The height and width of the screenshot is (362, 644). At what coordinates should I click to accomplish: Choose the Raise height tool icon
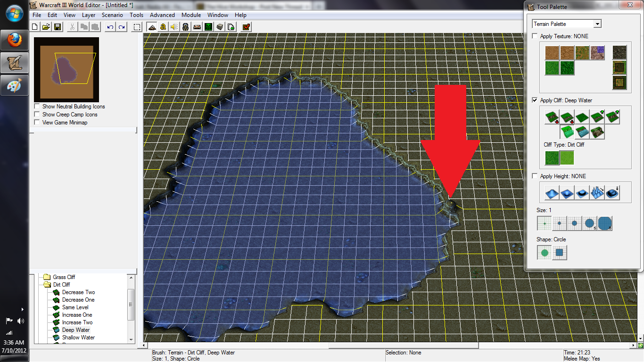[x=552, y=192]
